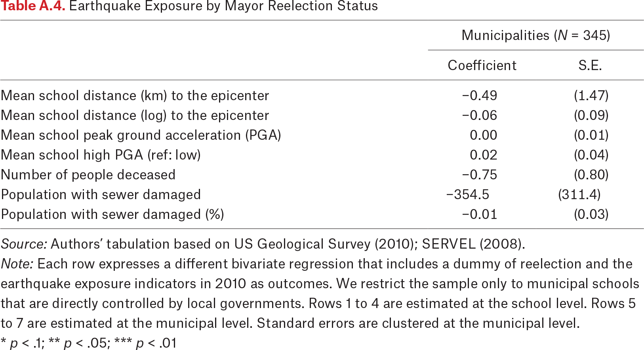Click the standard error (0.80)
The height and width of the screenshot is (350, 644).
(591, 175)
